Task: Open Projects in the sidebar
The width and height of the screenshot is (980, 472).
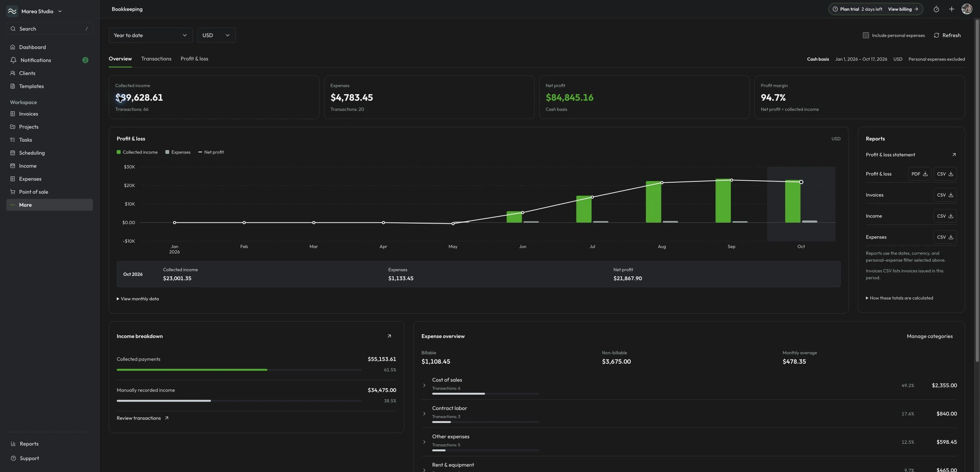Action: tap(49, 127)
